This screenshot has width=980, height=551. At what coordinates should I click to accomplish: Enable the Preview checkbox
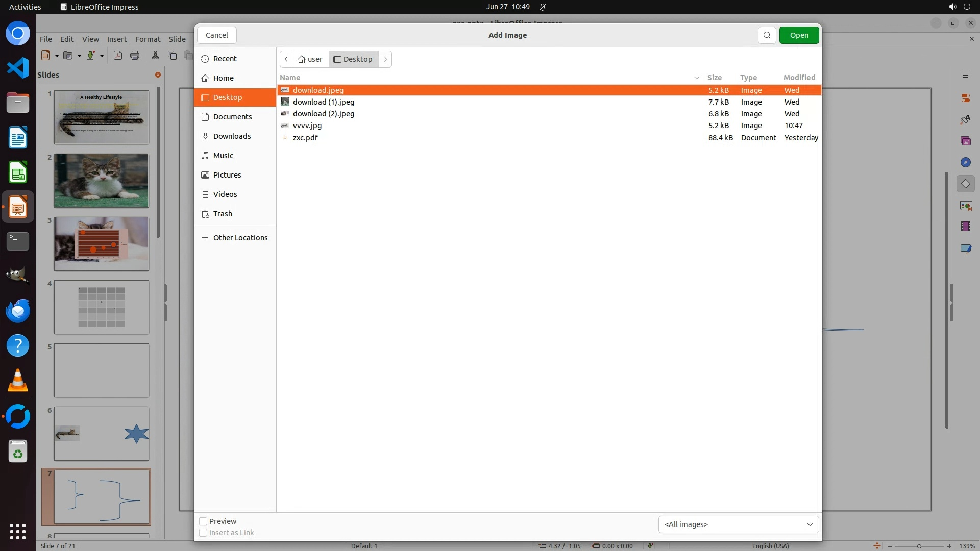[203, 521]
